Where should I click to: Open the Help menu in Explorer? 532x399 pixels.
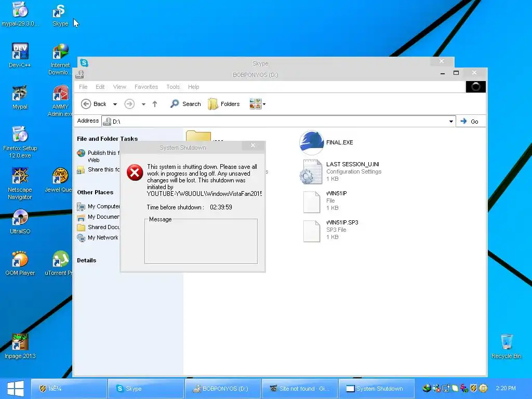tap(194, 87)
